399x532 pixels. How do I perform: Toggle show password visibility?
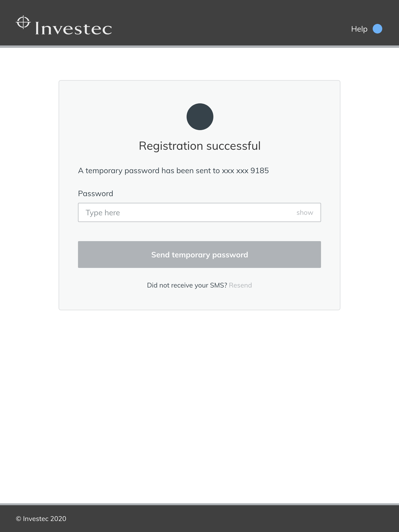pos(305,213)
